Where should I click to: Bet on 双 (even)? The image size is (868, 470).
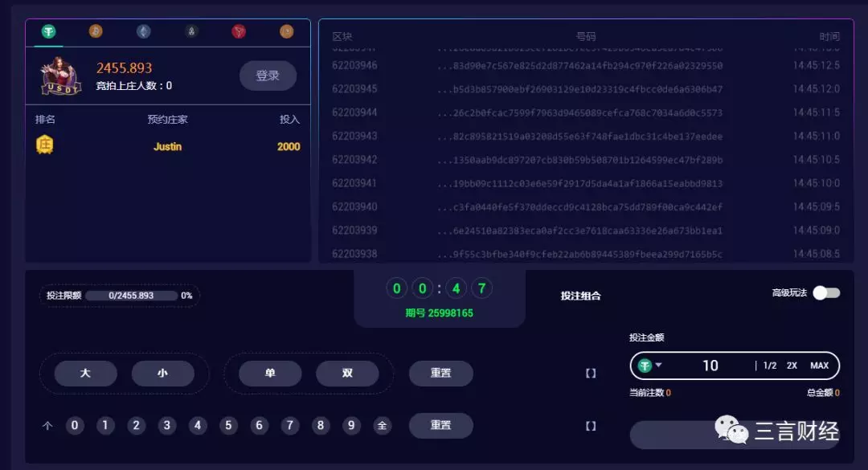pyautogui.click(x=348, y=373)
